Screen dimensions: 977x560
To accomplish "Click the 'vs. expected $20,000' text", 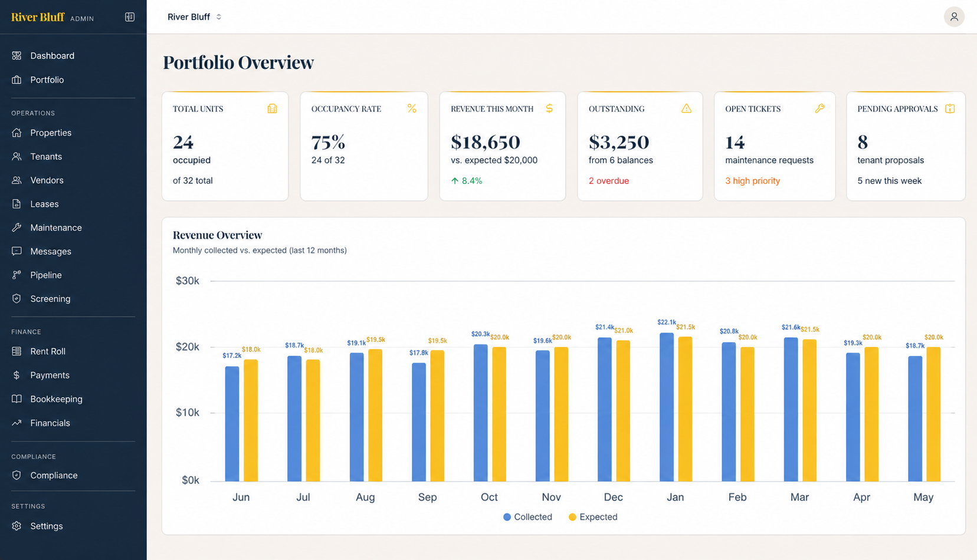I will 494,160.
